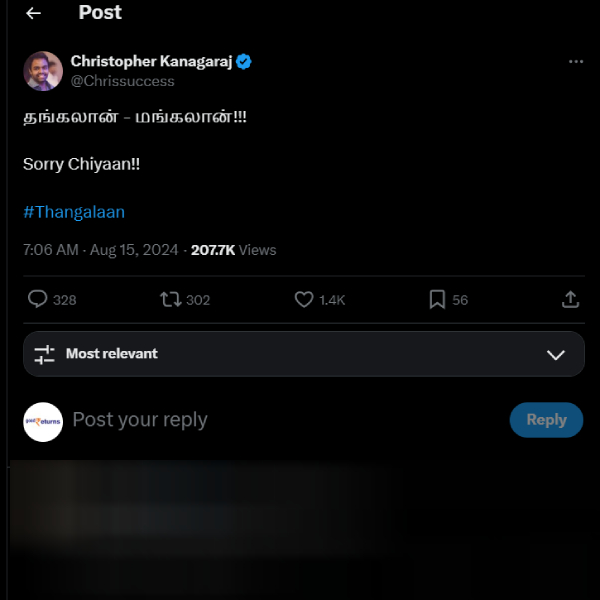The height and width of the screenshot is (600, 600).
Task: Click the #Thangalaan hashtag link
Action: tap(74, 212)
